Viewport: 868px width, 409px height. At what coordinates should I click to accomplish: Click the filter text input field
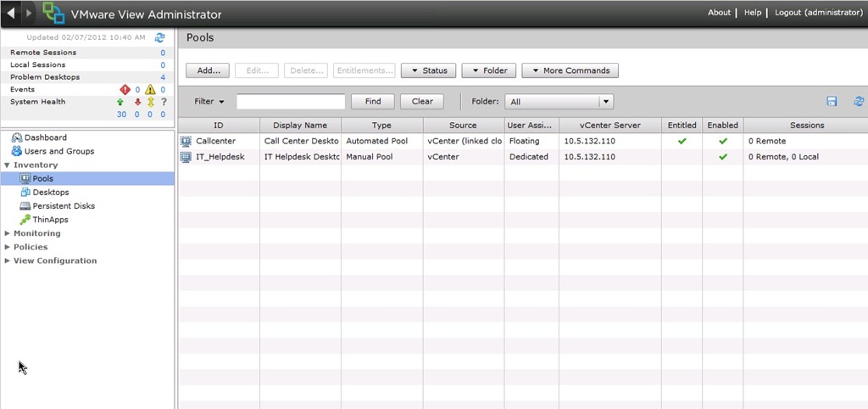click(290, 102)
